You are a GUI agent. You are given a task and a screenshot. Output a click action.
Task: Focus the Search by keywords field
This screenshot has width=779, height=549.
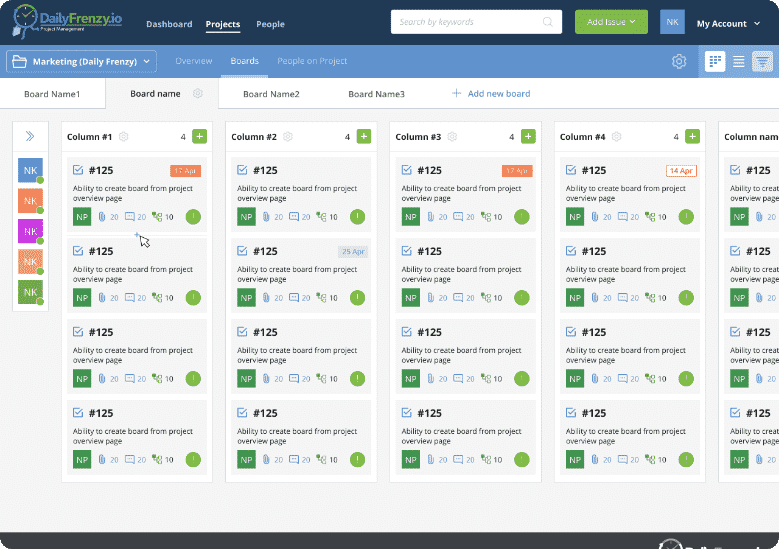pos(476,22)
